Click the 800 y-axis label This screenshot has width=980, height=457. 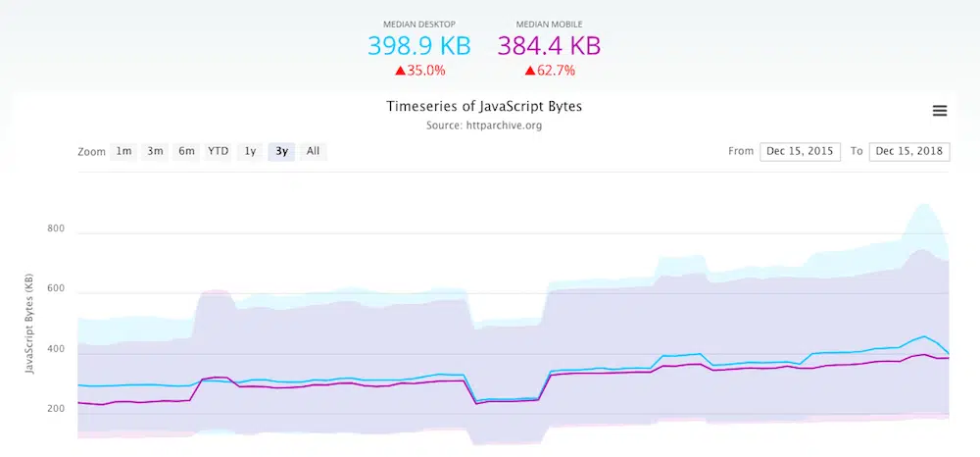point(55,229)
